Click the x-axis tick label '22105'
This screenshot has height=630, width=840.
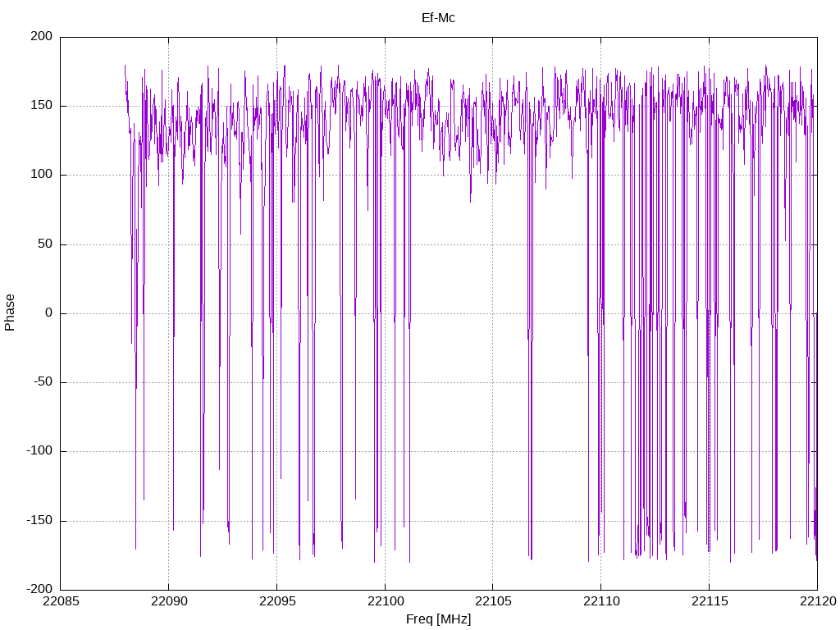[493, 601]
